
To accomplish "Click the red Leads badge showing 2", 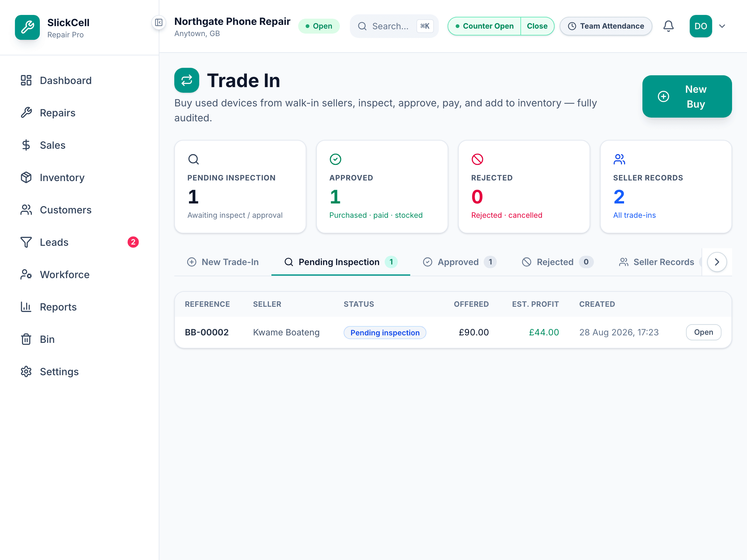I will [133, 242].
